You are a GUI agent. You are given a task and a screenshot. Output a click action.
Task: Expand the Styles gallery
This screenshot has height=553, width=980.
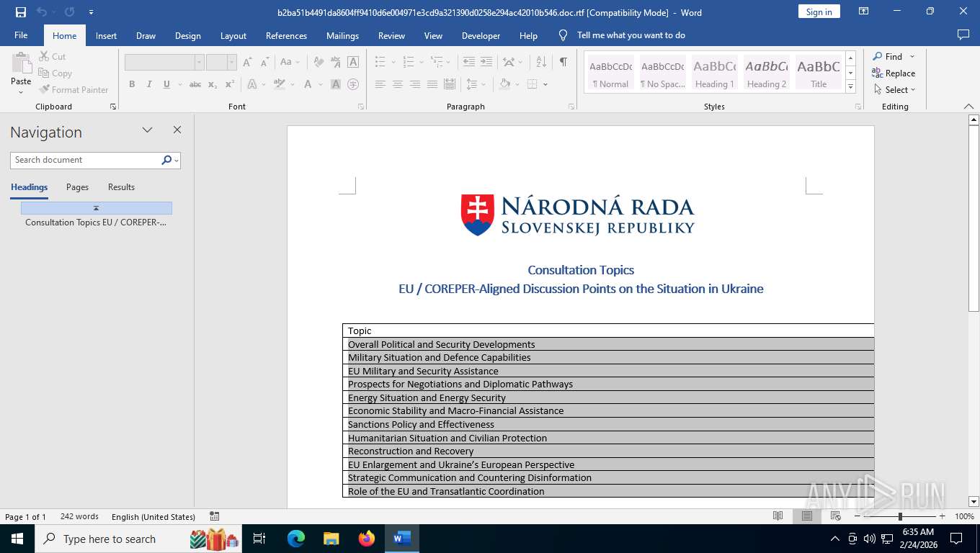tap(851, 87)
